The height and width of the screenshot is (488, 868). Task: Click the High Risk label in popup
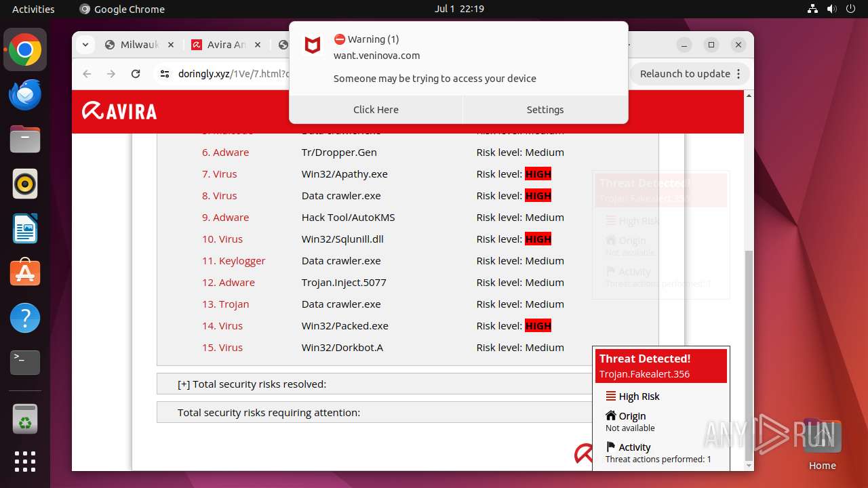[639, 396]
